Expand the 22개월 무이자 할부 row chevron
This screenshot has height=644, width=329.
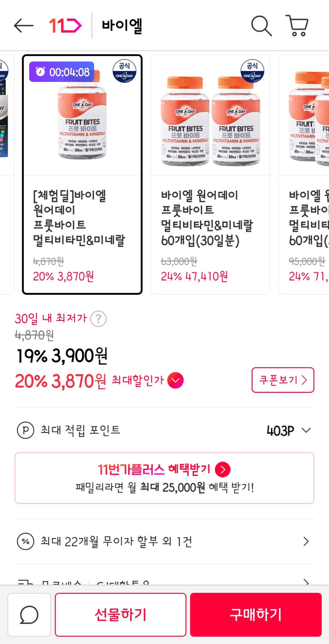306,542
